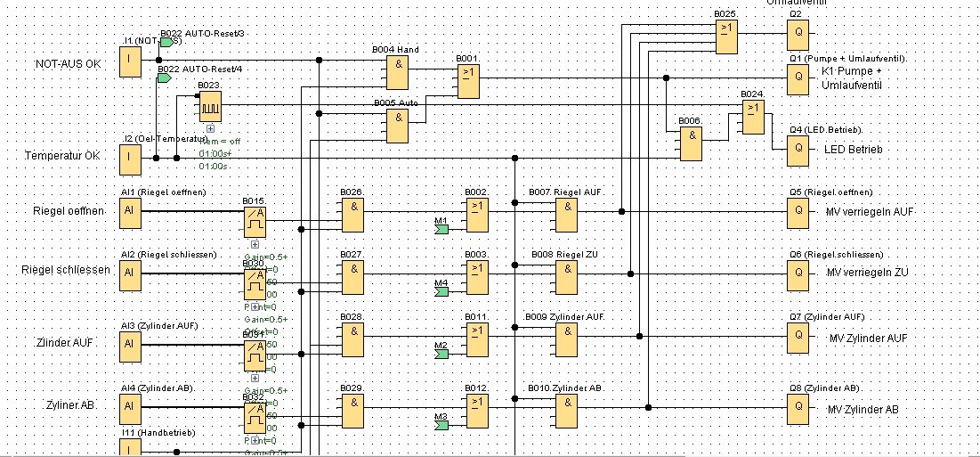Click the 'Riegel schliessen' input label
This screenshot has width=980, height=457.
coord(66,271)
